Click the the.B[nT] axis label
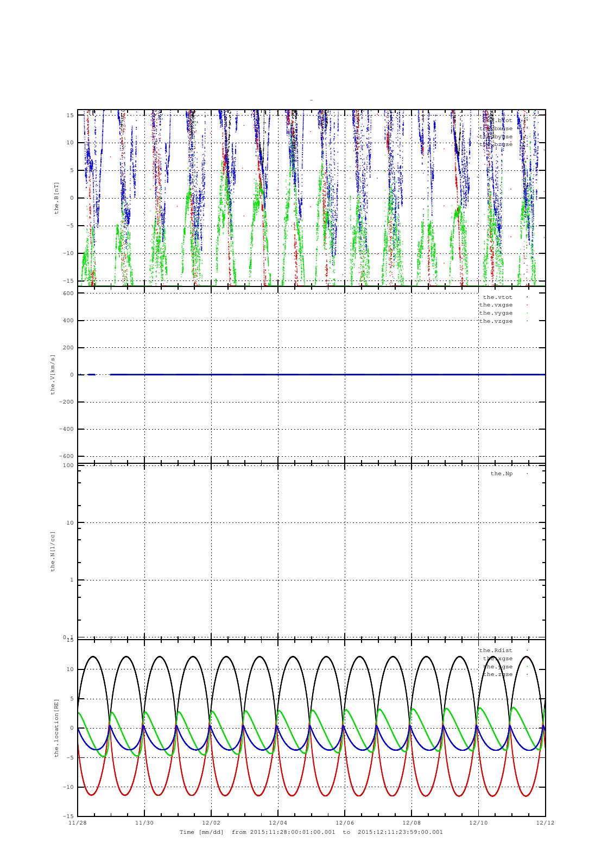The width and height of the screenshot is (614, 868). 56,198
